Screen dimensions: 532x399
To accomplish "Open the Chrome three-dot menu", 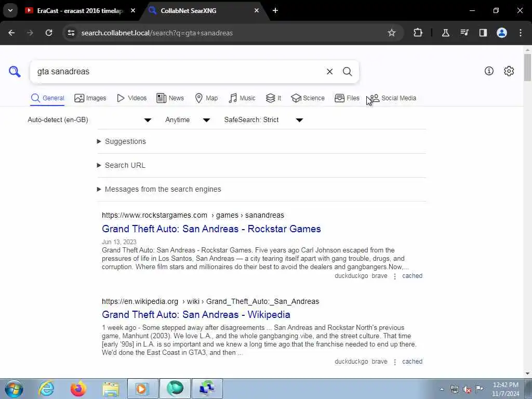I will pyautogui.click(x=521, y=33).
